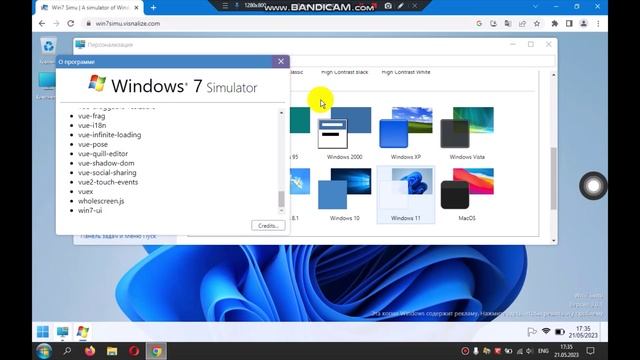Click the vue2-touch-events list item
This screenshot has width=640, height=360.
[x=108, y=182]
